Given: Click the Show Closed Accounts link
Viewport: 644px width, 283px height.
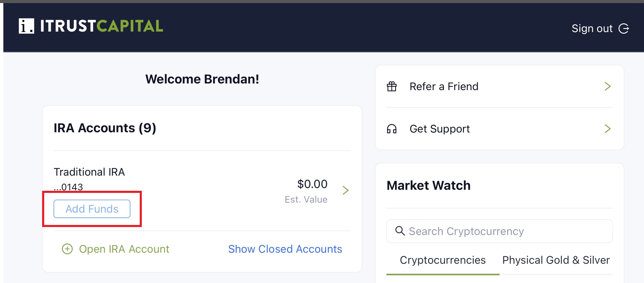Looking at the screenshot, I should tap(285, 249).
